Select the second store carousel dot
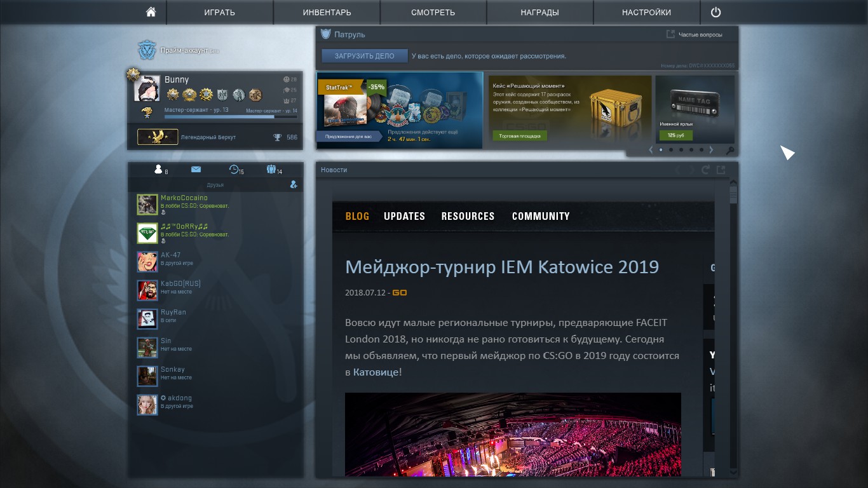 point(671,150)
